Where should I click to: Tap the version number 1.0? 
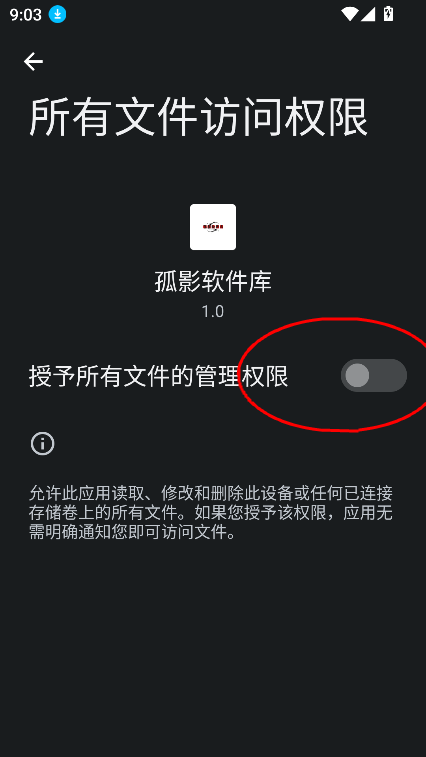point(213,311)
